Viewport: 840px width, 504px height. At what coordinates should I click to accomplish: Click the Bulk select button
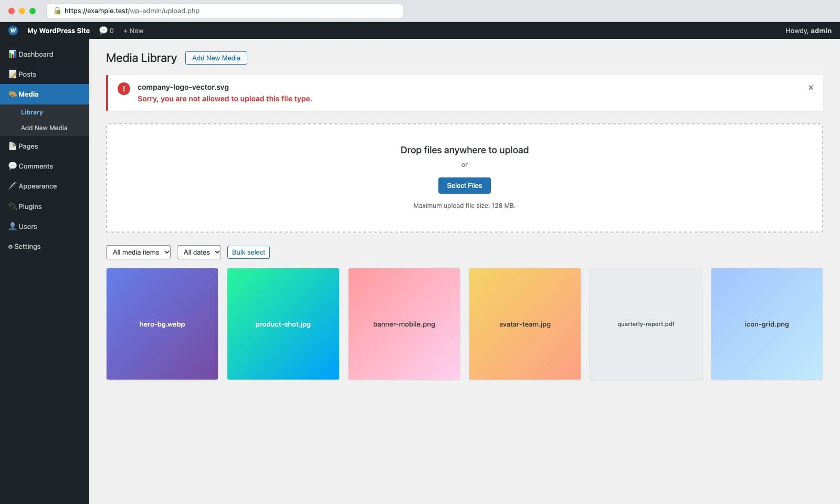(x=248, y=252)
